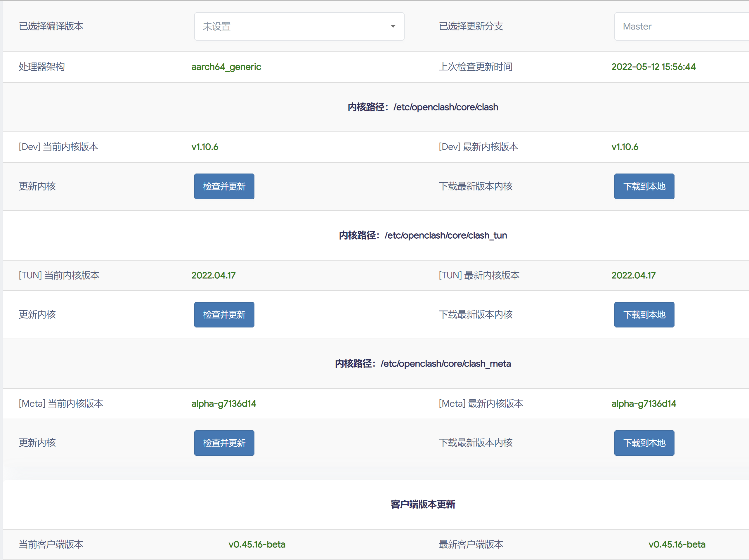Open the compile version dropdown showing 未设置
Image resolution: width=749 pixels, height=560 pixels.
[x=299, y=26]
